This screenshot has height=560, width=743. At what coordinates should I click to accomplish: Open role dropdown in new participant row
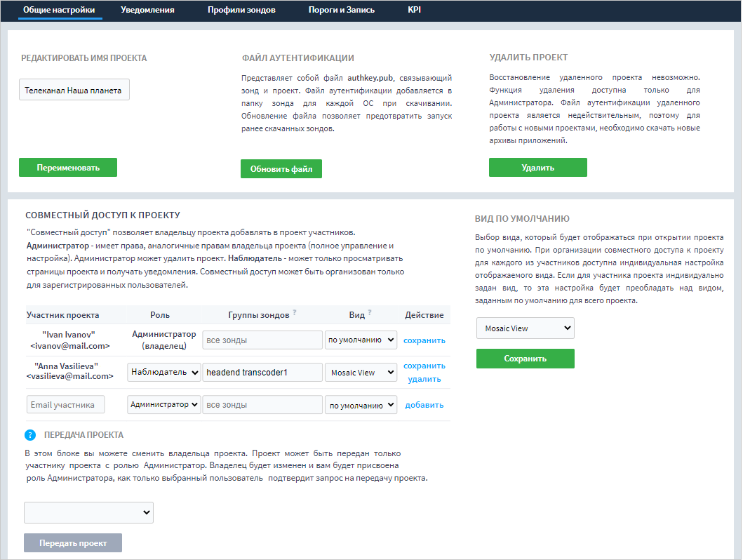[x=164, y=405]
